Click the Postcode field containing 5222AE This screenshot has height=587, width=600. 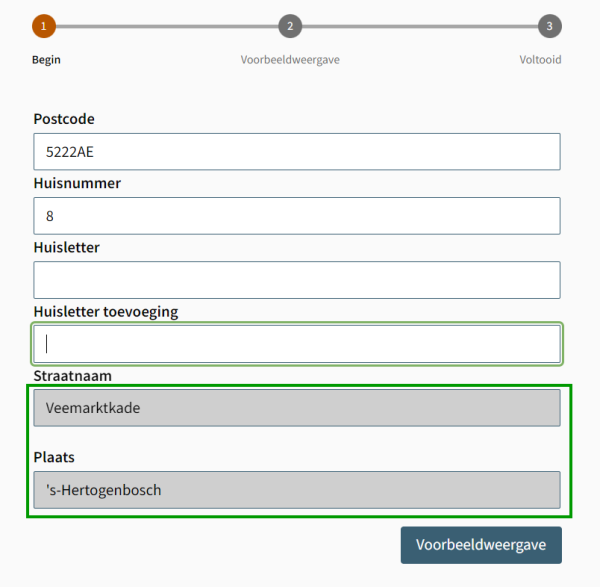click(x=296, y=152)
